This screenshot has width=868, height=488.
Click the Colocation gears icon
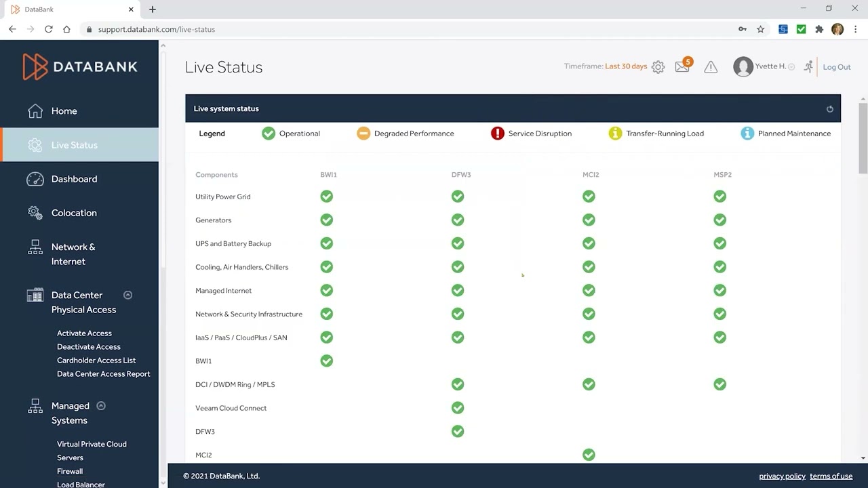pos(35,213)
